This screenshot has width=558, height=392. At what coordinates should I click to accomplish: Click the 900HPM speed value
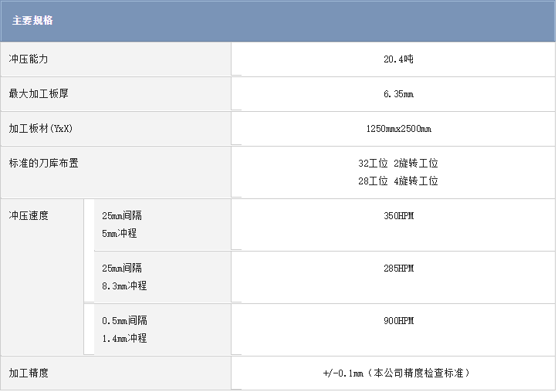(398, 321)
